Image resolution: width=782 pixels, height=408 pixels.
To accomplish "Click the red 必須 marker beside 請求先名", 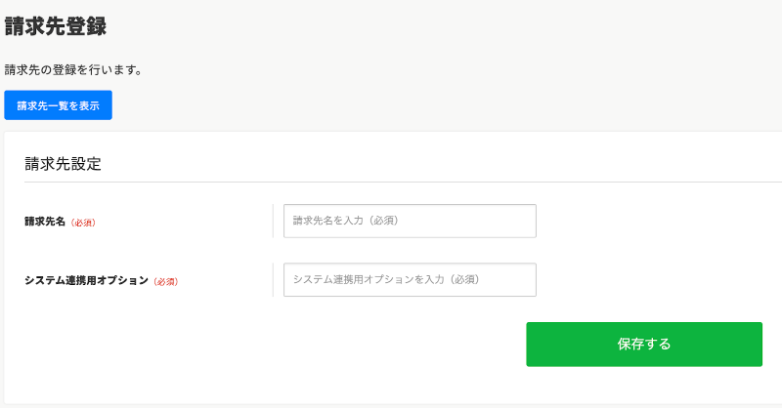I will 83,222.
